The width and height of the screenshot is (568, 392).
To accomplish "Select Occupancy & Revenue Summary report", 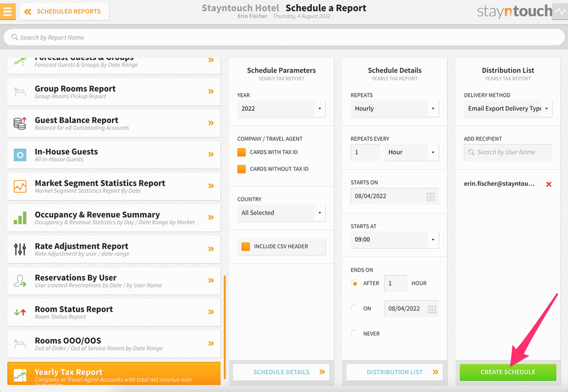I will (x=114, y=218).
